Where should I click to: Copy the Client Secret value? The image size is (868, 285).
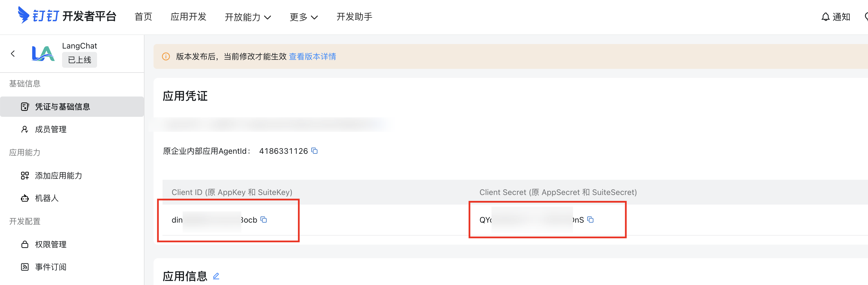click(590, 220)
